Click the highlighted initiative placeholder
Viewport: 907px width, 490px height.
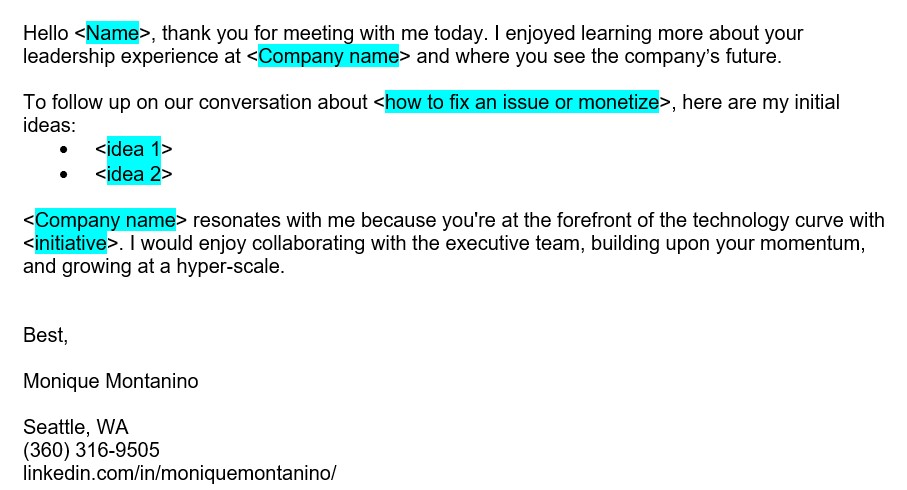[x=71, y=243]
